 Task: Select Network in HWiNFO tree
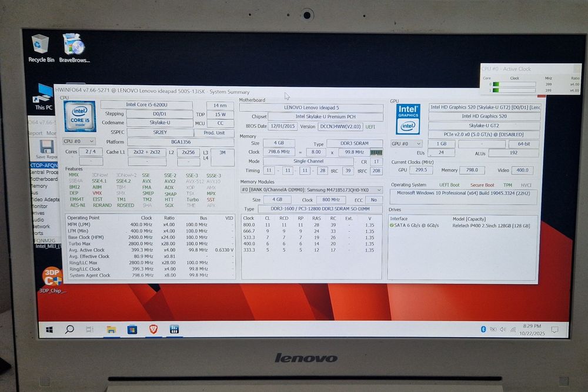click(41, 226)
